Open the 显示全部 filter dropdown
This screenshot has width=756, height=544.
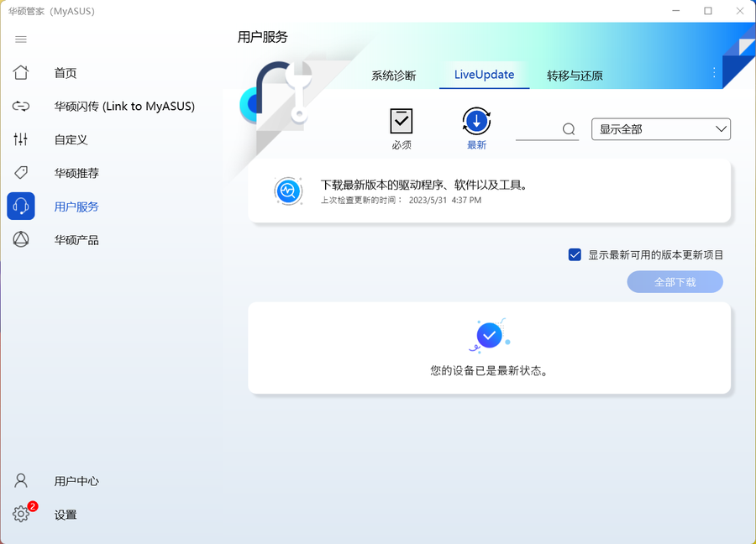pos(661,129)
